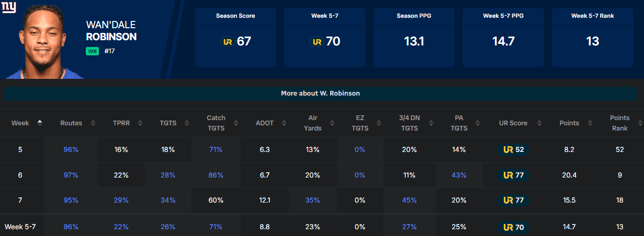Click the UR Score badge for week 7
644x236 pixels.
point(513,200)
